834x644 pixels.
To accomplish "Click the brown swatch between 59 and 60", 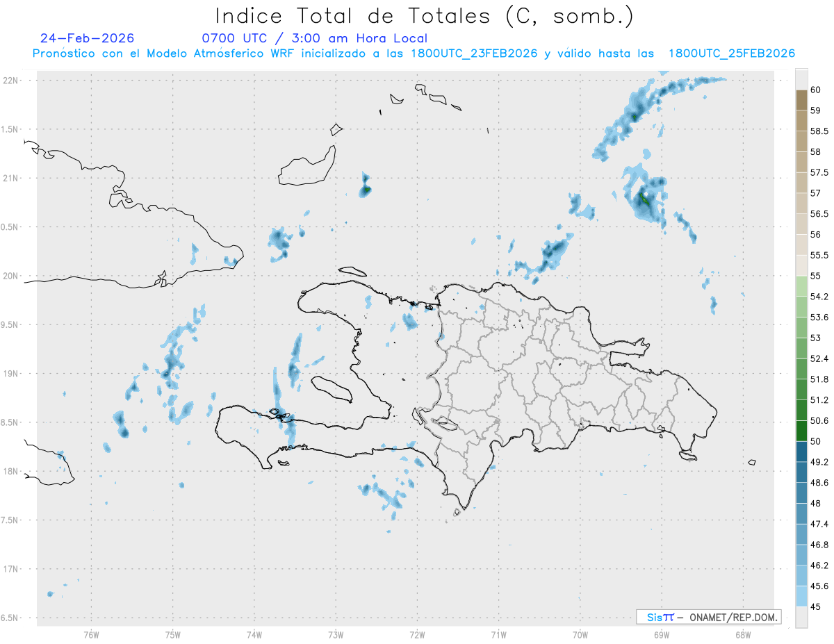I will click(x=801, y=100).
